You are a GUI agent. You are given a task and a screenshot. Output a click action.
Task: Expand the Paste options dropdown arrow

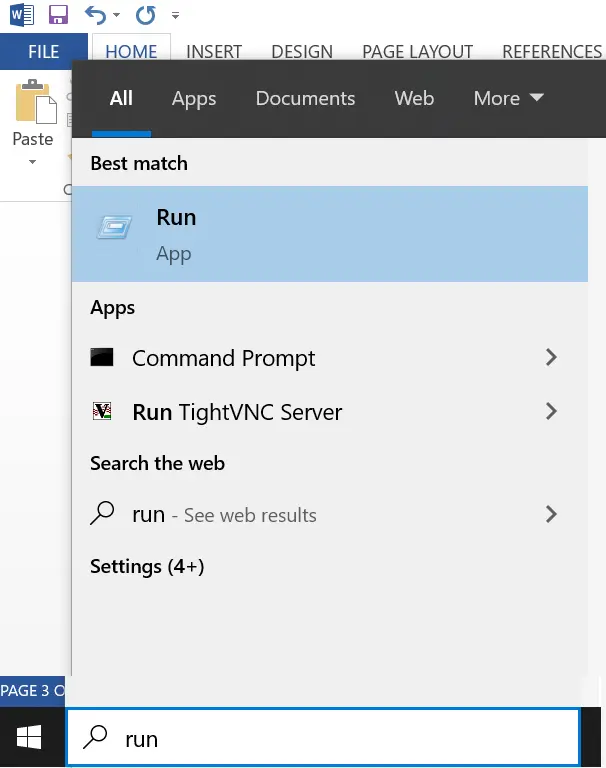tap(32, 162)
